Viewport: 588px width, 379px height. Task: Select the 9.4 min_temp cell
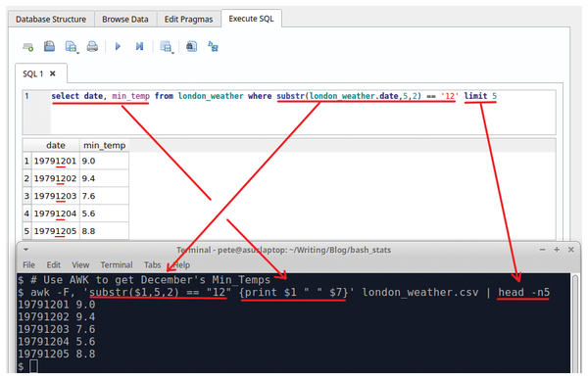(x=104, y=178)
